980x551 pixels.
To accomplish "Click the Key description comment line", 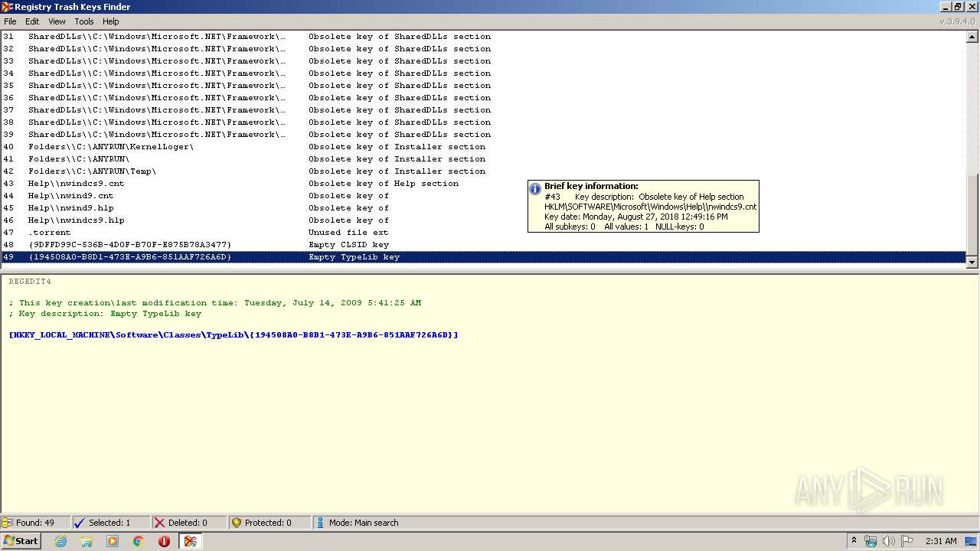I will point(105,314).
